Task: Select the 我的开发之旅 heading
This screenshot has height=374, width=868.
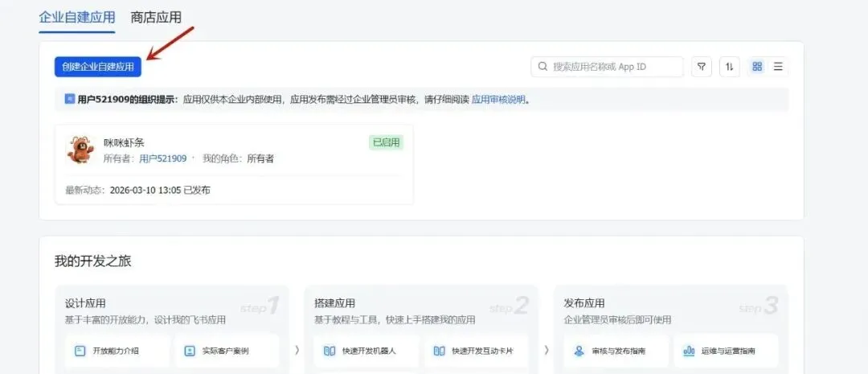Action: coord(93,261)
